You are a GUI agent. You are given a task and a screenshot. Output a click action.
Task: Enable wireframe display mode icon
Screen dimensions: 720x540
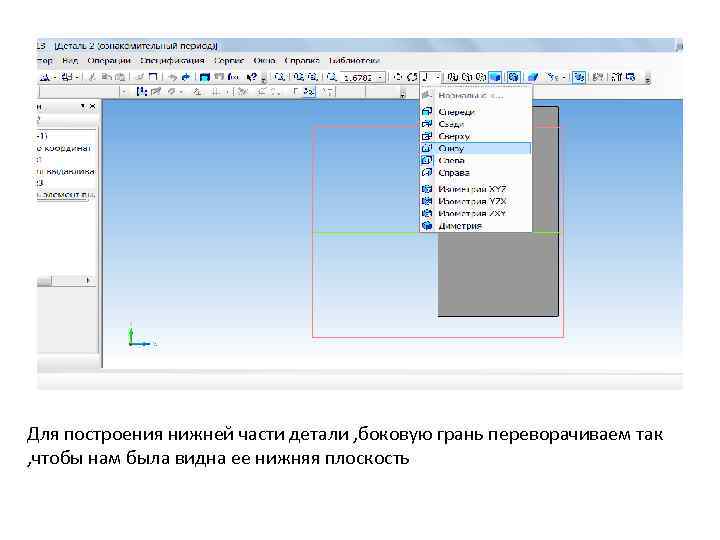point(452,77)
